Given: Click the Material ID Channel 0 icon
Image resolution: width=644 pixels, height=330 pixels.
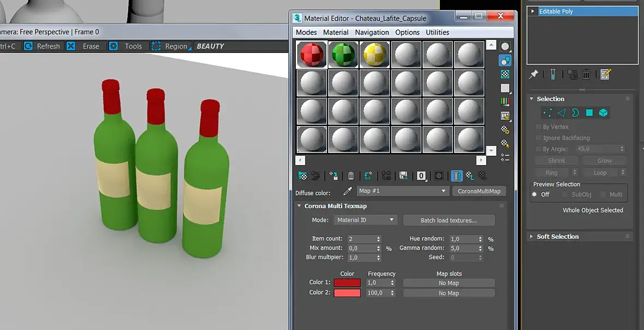Looking at the screenshot, I should pyautogui.click(x=421, y=176).
